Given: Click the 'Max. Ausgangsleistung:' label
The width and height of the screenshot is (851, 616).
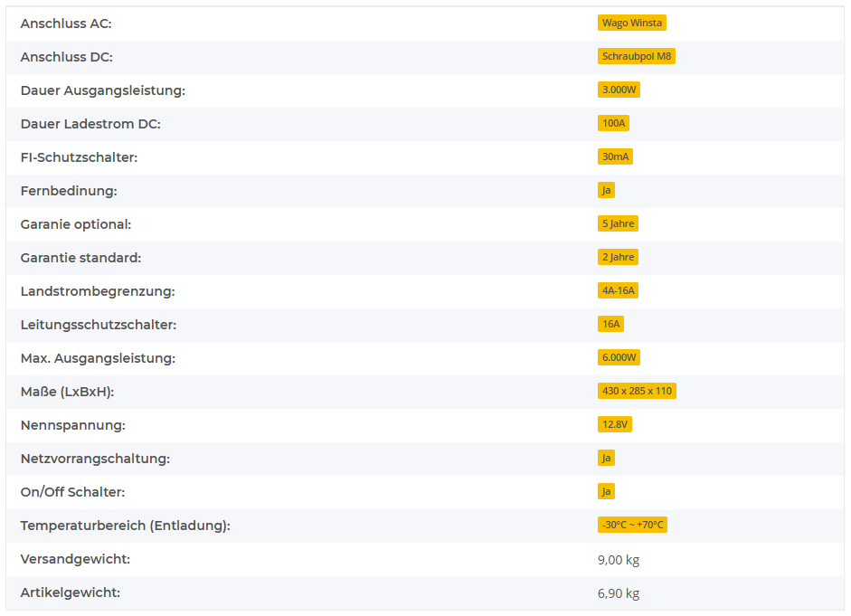Looking at the screenshot, I should click(x=99, y=358).
